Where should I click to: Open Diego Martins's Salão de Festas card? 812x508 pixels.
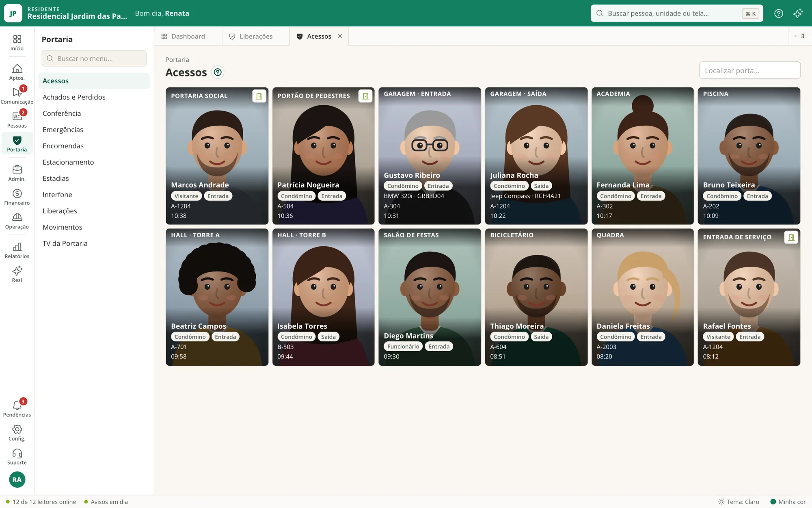tap(430, 297)
